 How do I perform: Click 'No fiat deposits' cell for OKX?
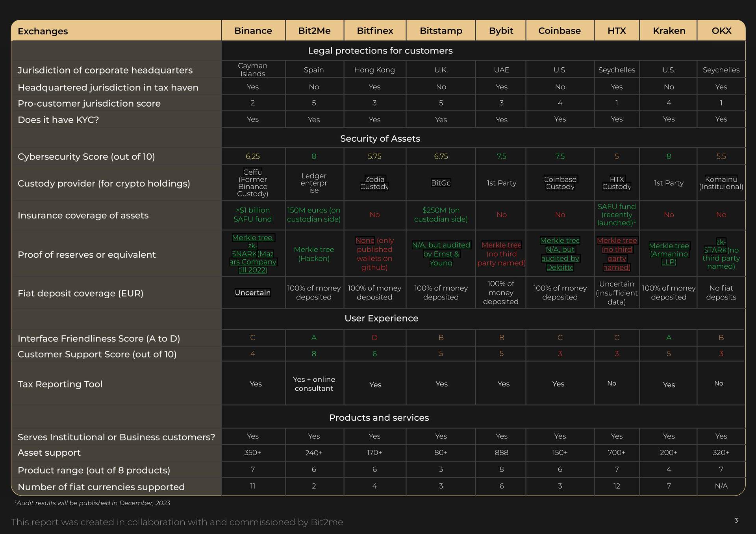point(721,292)
